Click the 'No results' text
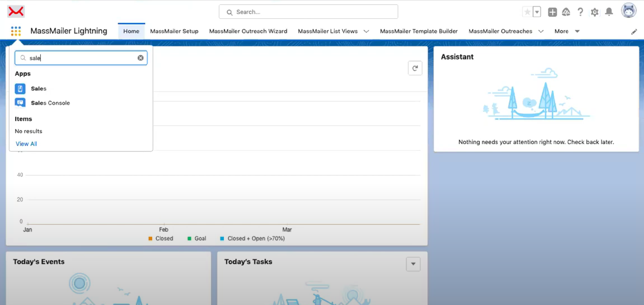The width and height of the screenshot is (644, 305). tap(29, 131)
